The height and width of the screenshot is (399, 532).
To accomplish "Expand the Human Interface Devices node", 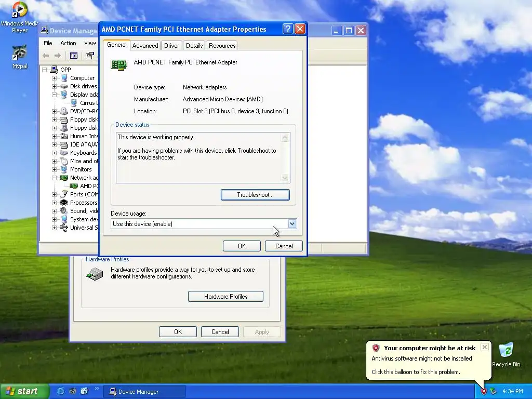I will click(x=54, y=137).
